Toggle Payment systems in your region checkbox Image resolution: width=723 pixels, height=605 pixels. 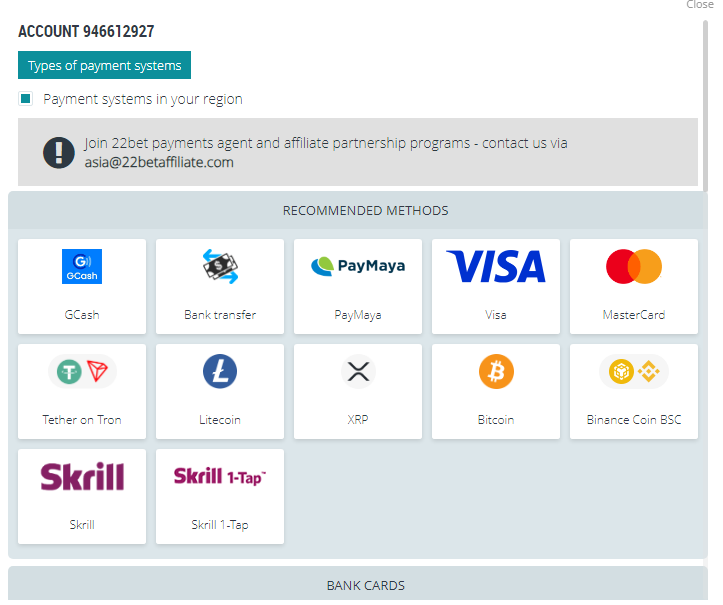[26, 99]
